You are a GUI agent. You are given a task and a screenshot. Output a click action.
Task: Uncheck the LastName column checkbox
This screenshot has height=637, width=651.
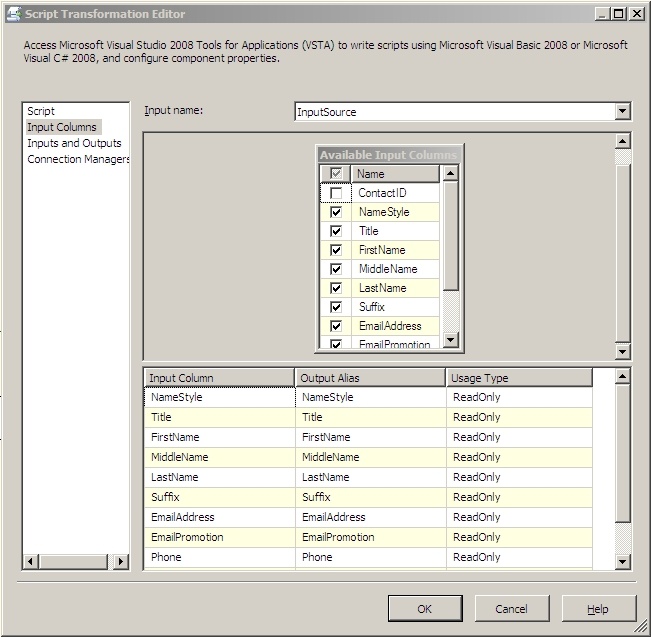pyautogui.click(x=335, y=288)
